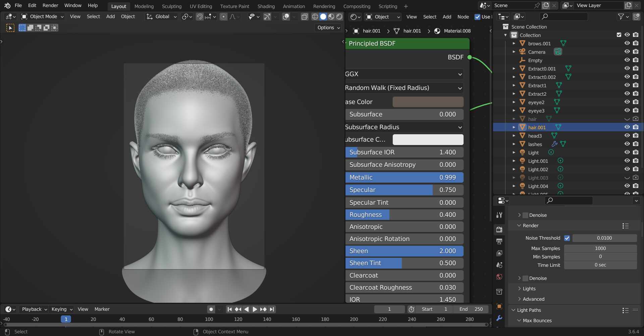Hide the head3 object in viewport

point(627,136)
